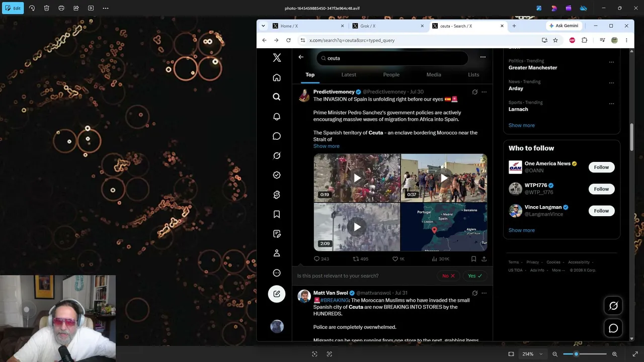Delete the photo with the trash icon
Viewport: 644px width, 362px height.
[46, 8]
